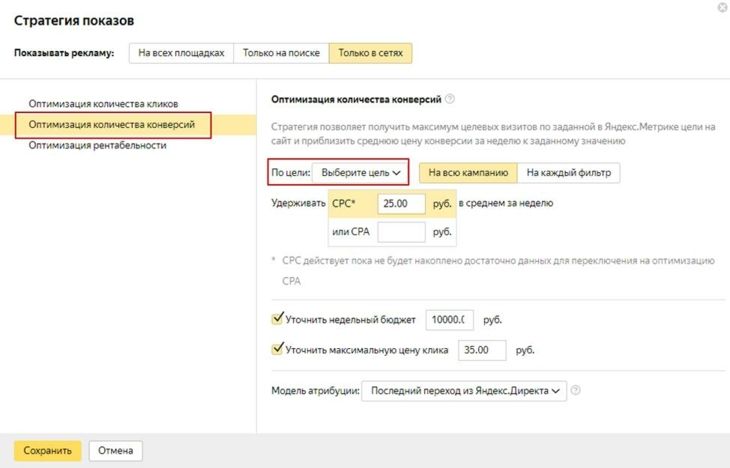Toggle 'Уточнить максимальную цену клика' checkbox
This screenshot has height=468, width=730.
(x=277, y=349)
